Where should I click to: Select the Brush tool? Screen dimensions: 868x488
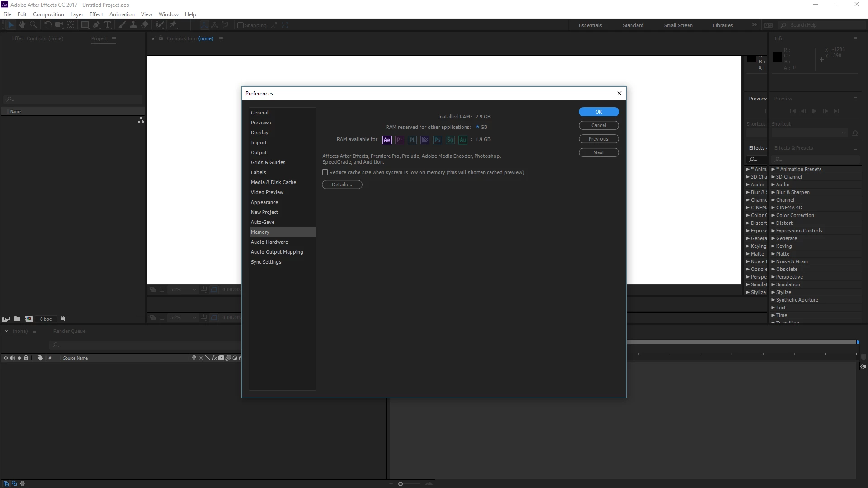pyautogui.click(x=122, y=25)
